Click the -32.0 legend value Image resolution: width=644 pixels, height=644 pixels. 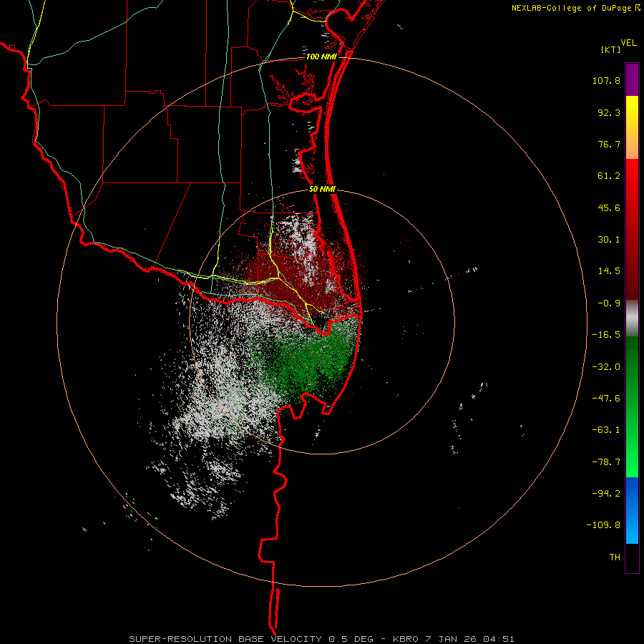pyautogui.click(x=606, y=367)
